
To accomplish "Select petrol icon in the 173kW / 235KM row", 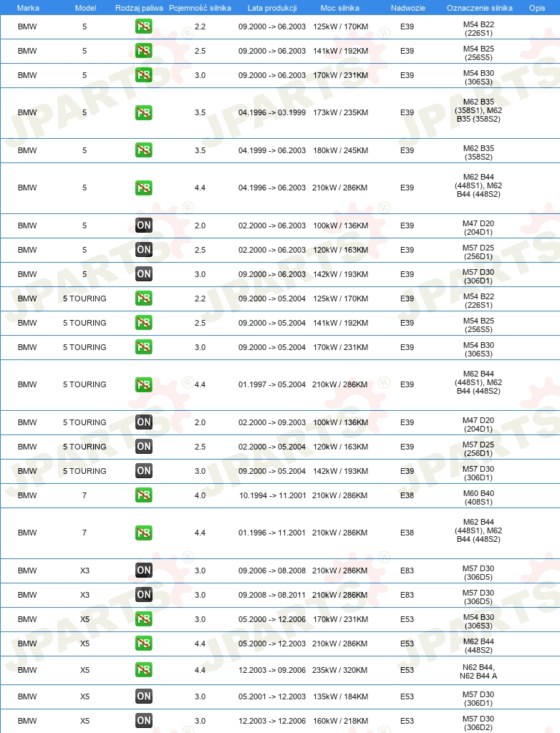I will 144,112.
